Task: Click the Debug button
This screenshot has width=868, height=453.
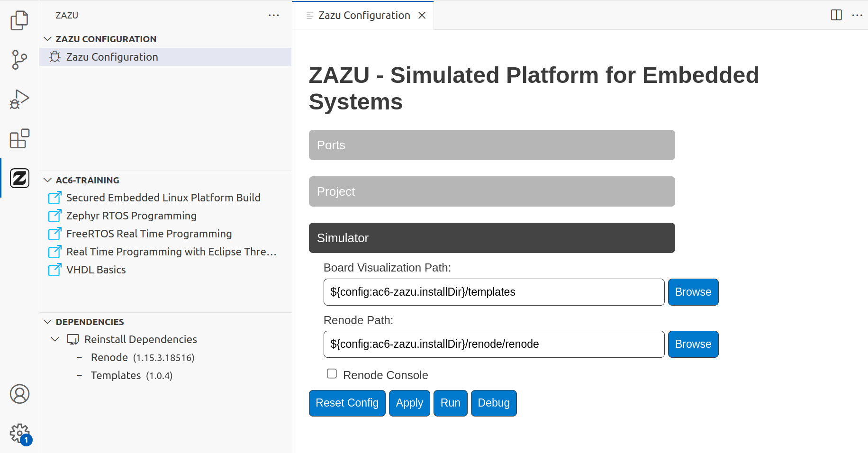Action: pyautogui.click(x=494, y=403)
